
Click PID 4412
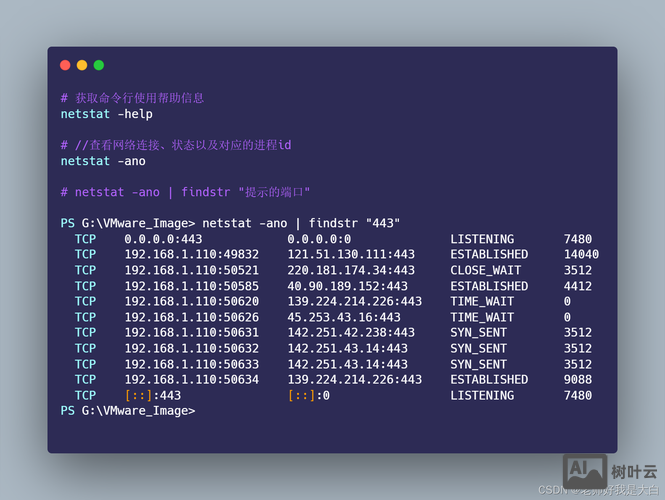tap(578, 286)
